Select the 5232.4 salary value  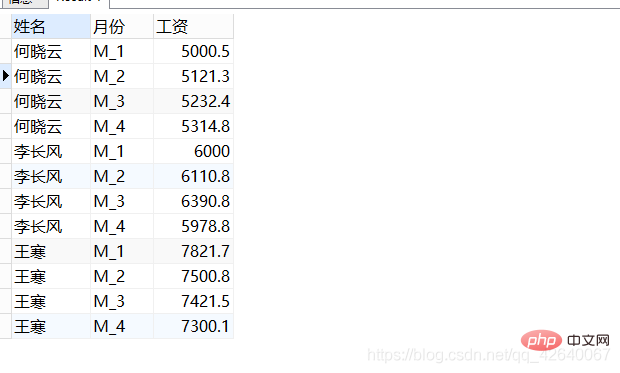coord(194,101)
